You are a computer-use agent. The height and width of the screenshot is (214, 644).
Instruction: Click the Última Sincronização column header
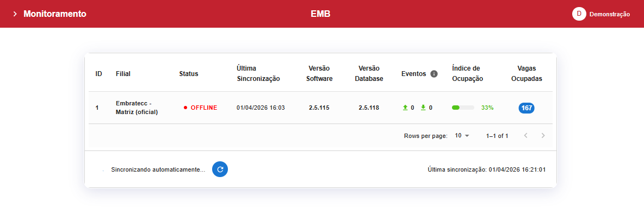258,73
